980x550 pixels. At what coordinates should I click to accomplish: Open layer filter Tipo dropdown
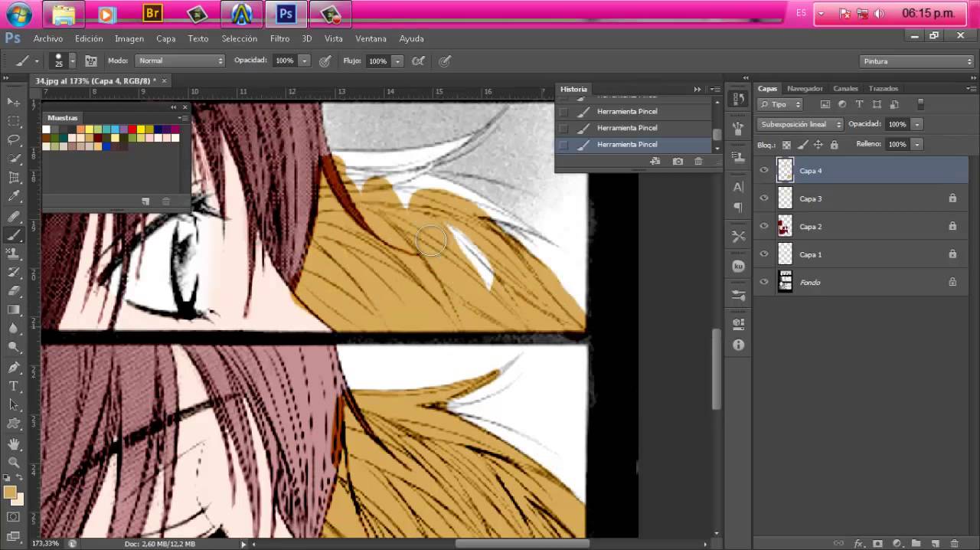click(780, 104)
